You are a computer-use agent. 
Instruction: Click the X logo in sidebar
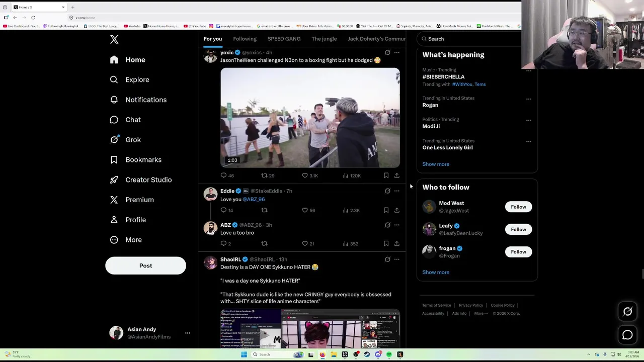pos(114,40)
